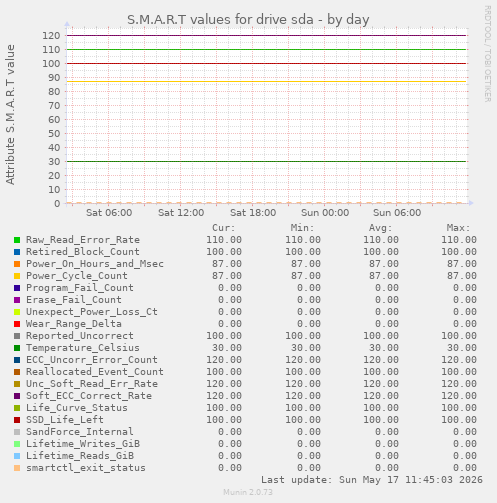Screen dimensions: 497x503
Task: Click the red plotted line at value 100
Action: coord(267,63)
